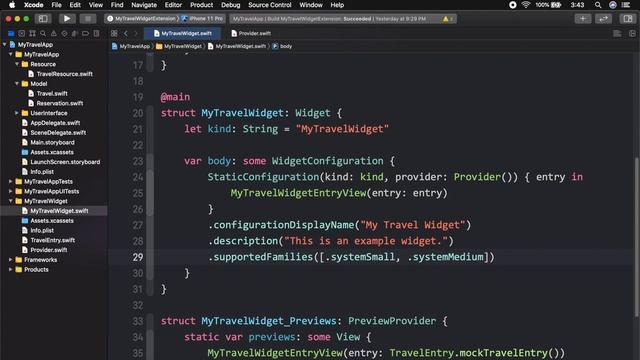This screenshot has width=640, height=360.
Task: Click the Wi-Fi status icon
Action: click(x=526, y=5)
